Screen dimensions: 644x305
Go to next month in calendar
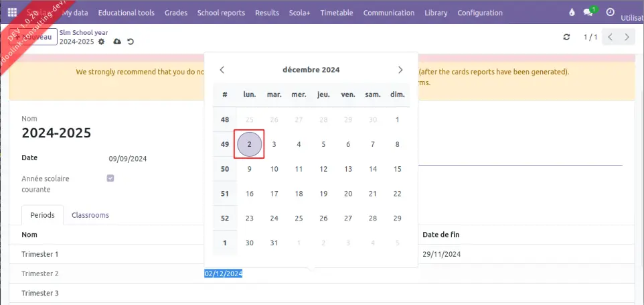point(400,70)
